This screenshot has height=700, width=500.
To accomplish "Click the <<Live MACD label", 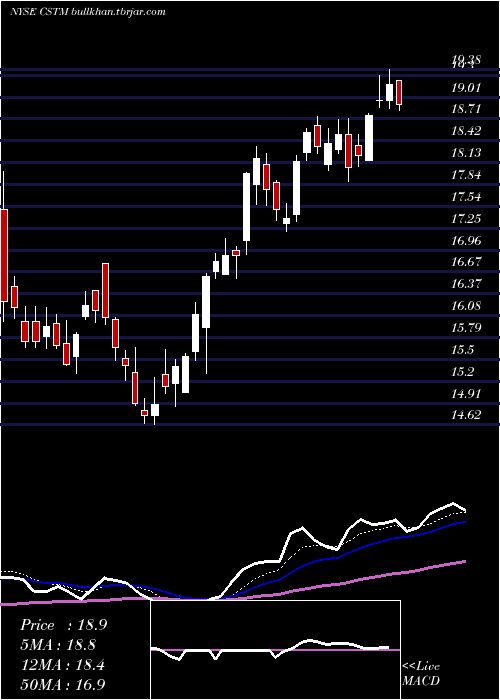I will point(421,673).
